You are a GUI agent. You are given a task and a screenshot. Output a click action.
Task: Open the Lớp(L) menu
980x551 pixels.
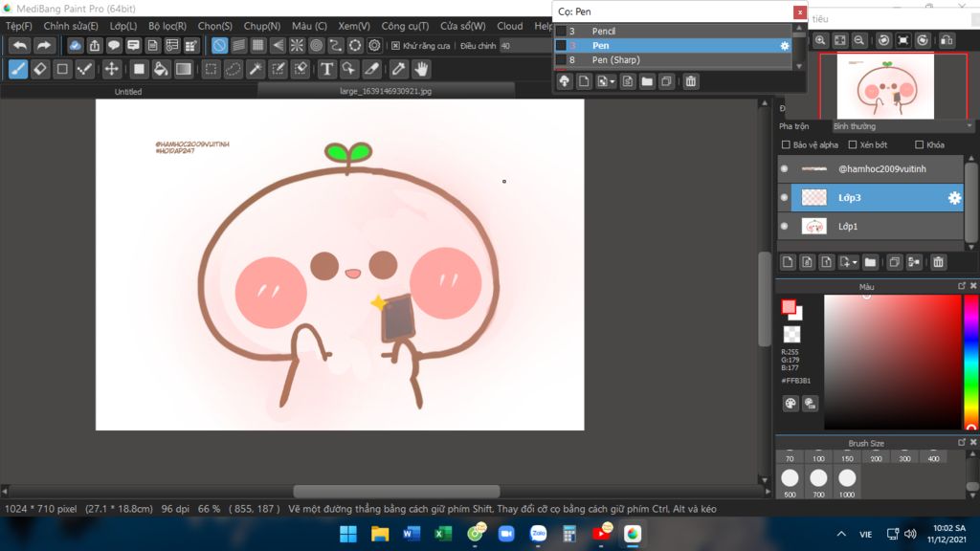tap(123, 26)
